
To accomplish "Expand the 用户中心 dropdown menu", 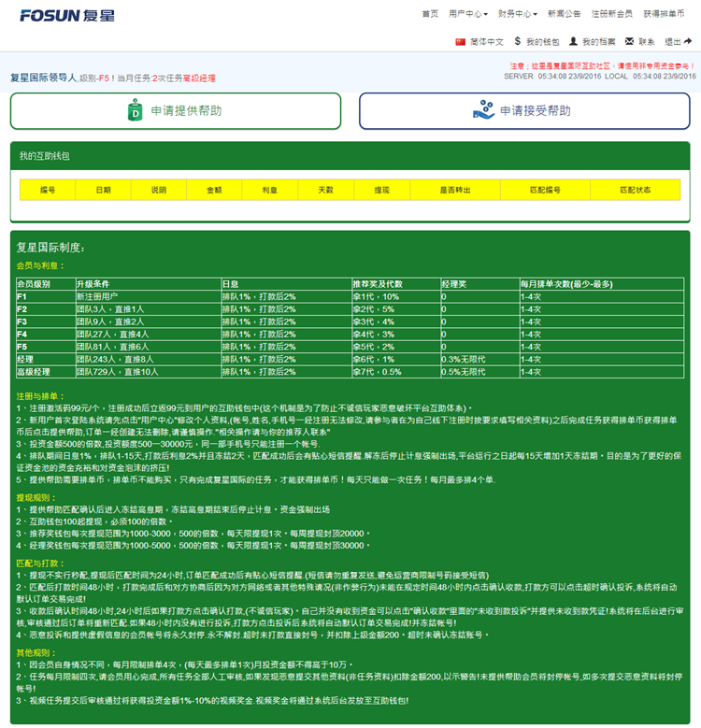I will (468, 14).
